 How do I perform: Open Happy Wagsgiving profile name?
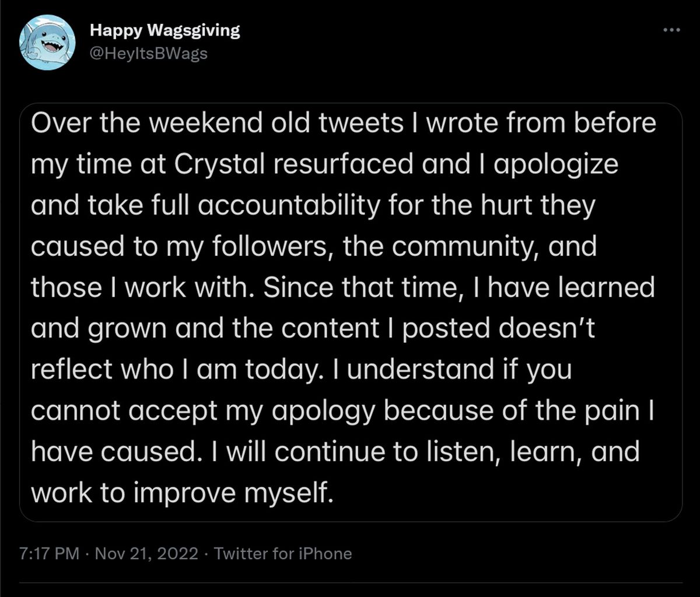tap(165, 31)
